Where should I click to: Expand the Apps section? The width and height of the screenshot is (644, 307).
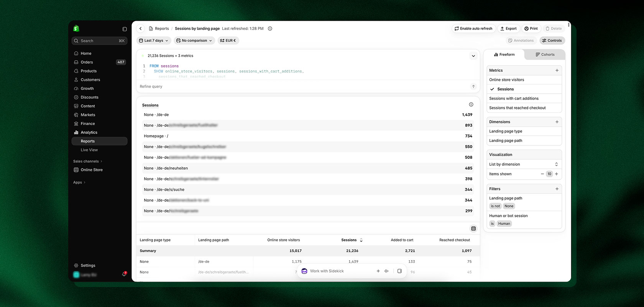pyautogui.click(x=79, y=182)
